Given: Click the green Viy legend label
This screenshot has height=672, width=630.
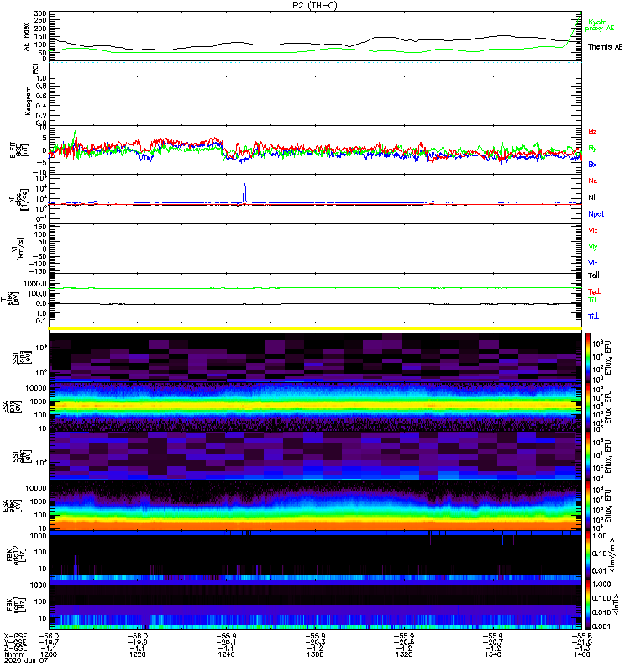Looking at the screenshot, I should pyautogui.click(x=593, y=247).
